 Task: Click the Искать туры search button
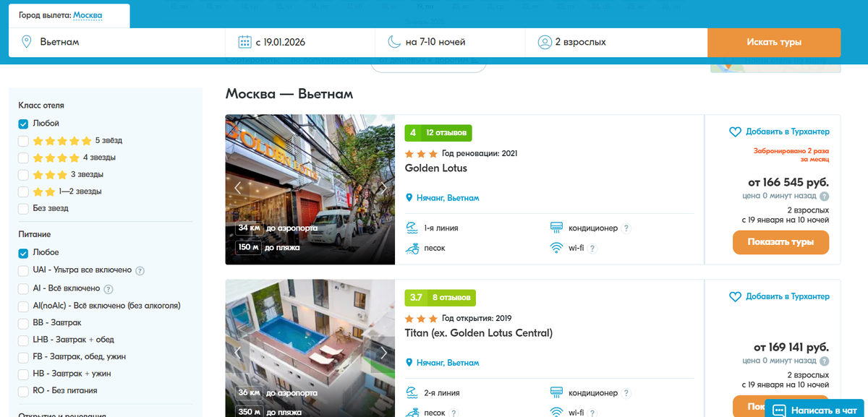(774, 42)
